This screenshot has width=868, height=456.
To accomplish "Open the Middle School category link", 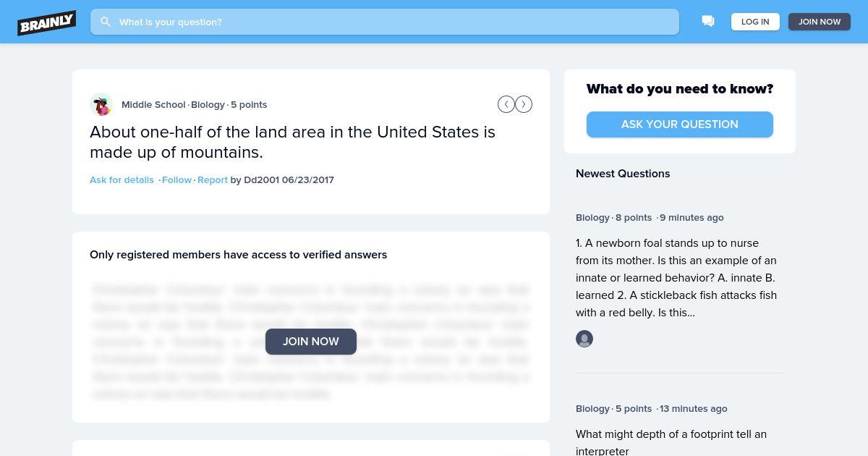I will [153, 104].
